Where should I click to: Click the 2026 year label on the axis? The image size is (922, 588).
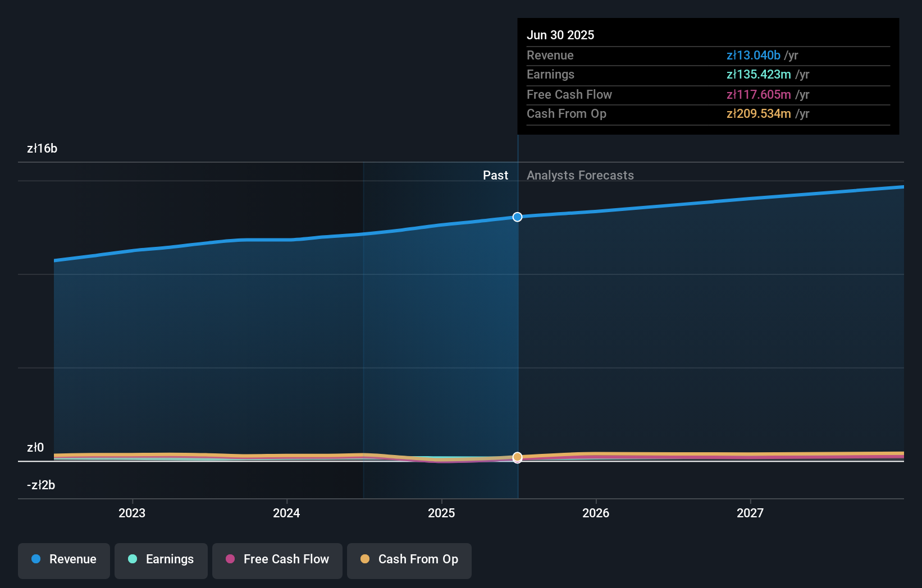pyautogui.click(x=596, y=512)
